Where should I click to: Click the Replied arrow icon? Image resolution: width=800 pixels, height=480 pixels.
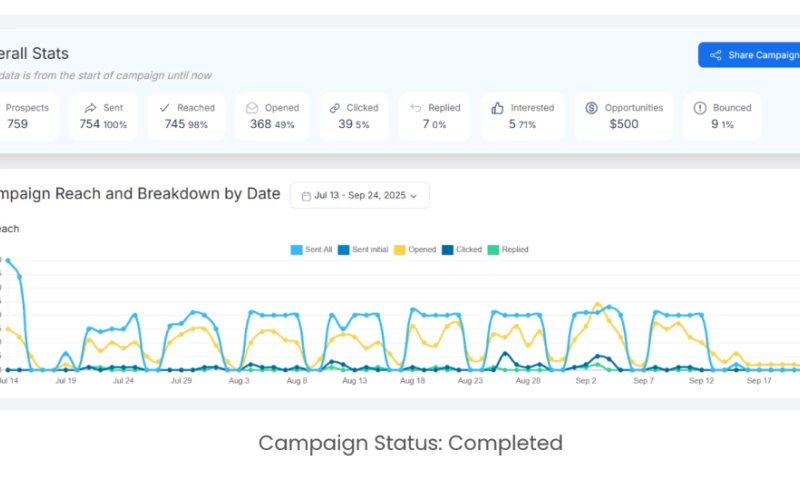pos(415,108)
